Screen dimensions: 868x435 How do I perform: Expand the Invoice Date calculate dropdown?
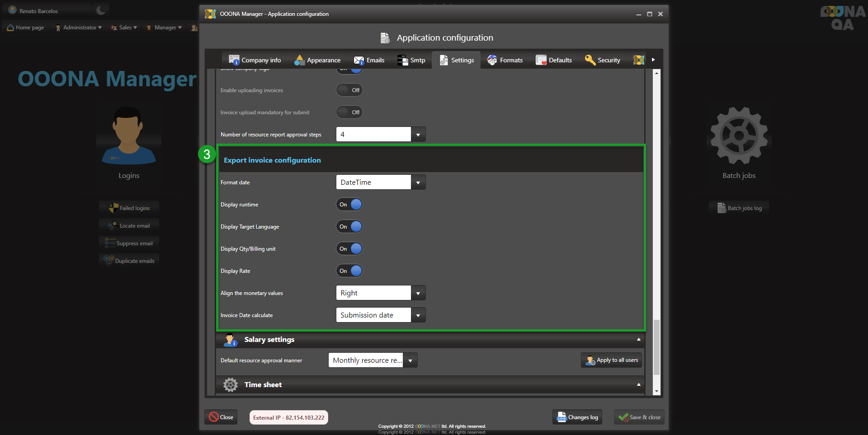[418, 315]
